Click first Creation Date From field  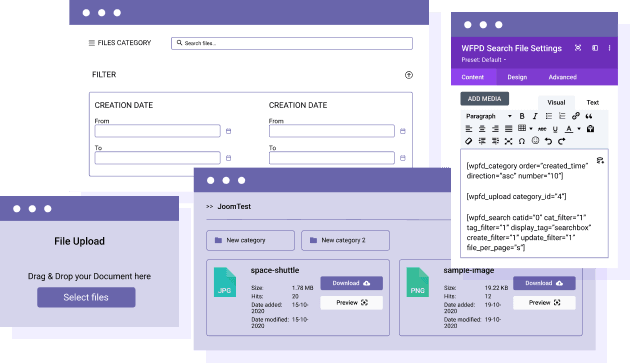click(158, 131)
